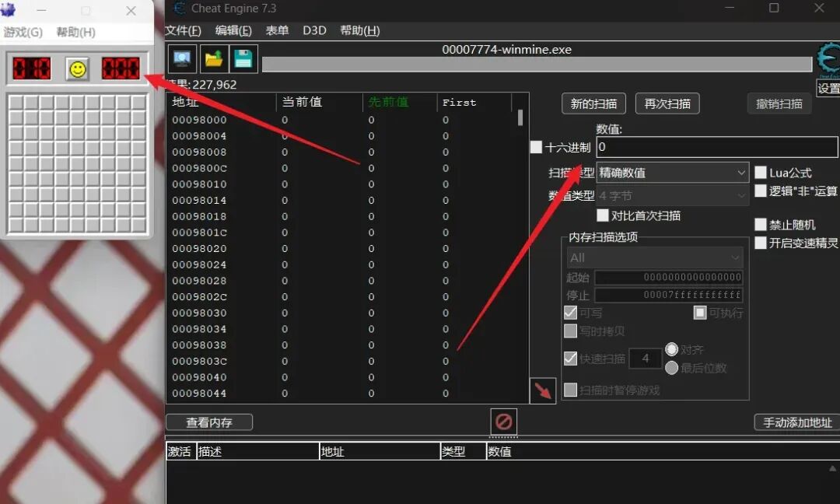Expand the 数值类型 value type dropdown

click(x=672, y=194)
